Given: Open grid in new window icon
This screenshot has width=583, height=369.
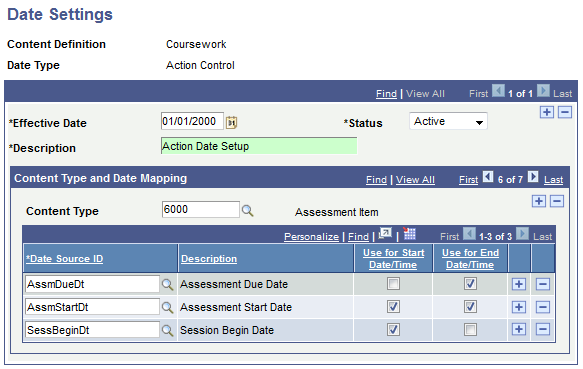Looking at the screenshot, I should click(x=385, y=234).
